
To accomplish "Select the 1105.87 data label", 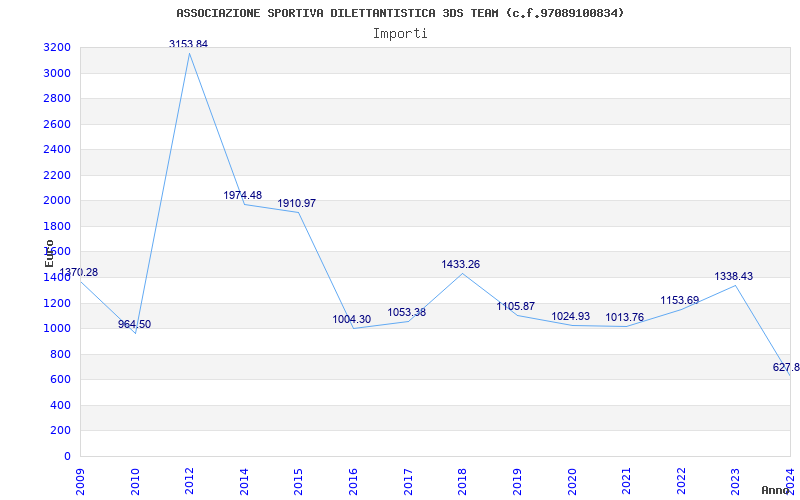I will coord(516,307).
